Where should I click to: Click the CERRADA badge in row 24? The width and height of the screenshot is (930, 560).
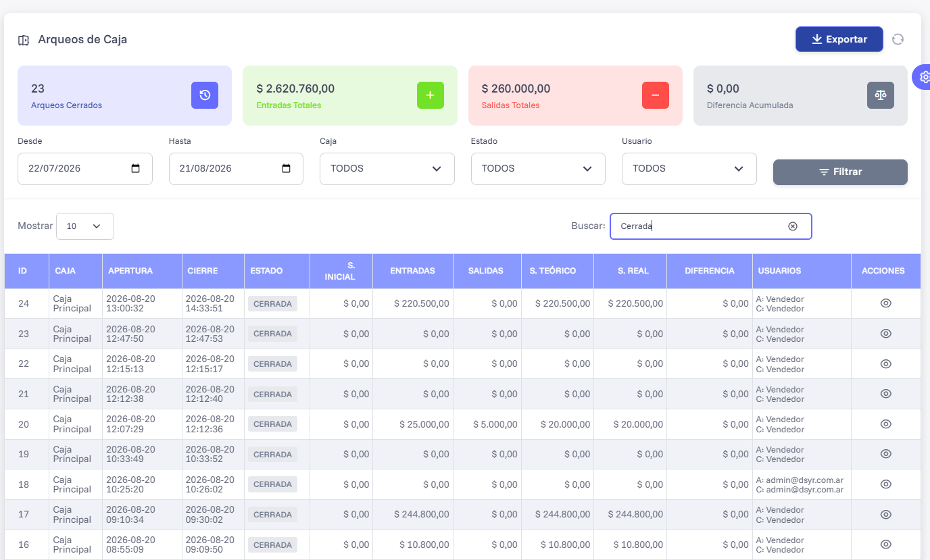(272, 304)
